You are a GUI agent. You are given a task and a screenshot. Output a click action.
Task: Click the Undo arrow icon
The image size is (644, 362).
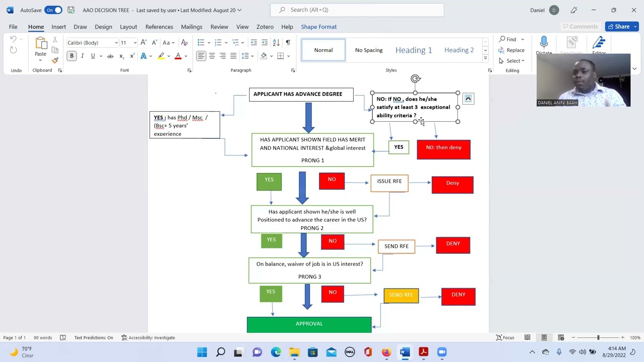[14, 40]
